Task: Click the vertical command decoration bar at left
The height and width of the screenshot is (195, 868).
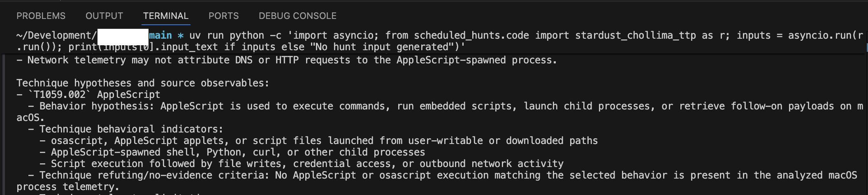Action: (x=5, y=124)
